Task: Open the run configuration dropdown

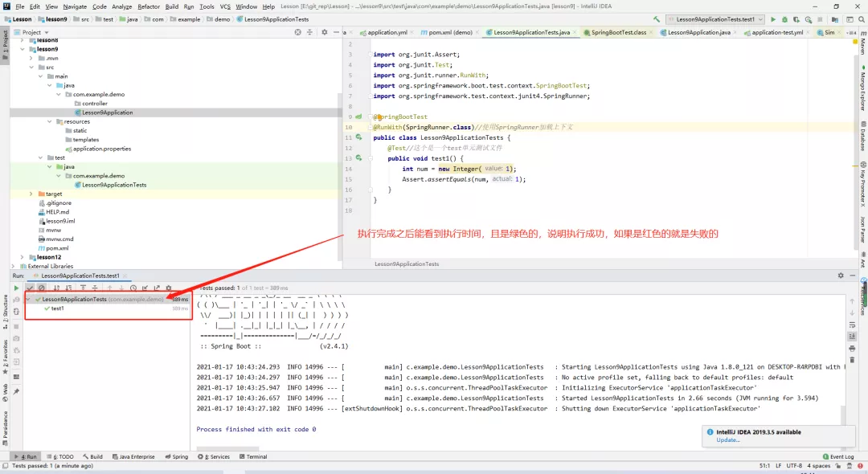Action: click(x=716, y=19)
